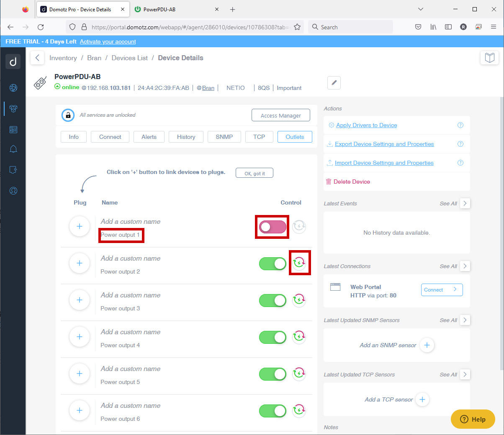Open the puzzle integrations sidebar icon
This screenshot has width=504, height=435.
pos(13,170)
